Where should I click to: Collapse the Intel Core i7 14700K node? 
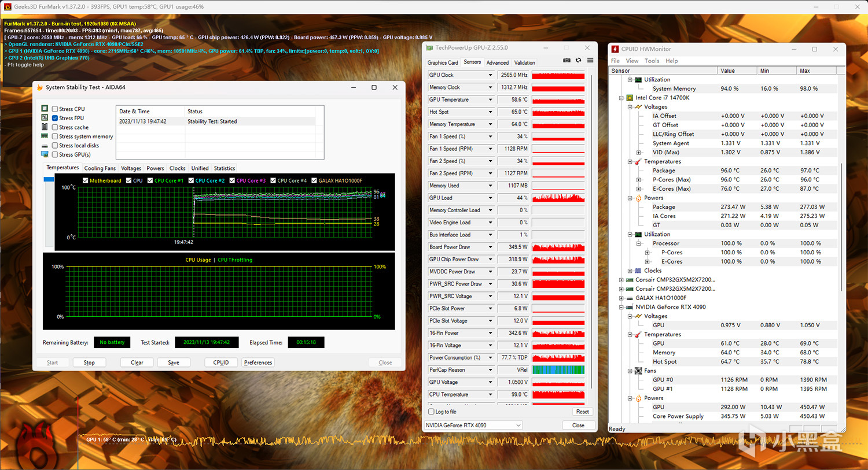coord(621,98)
